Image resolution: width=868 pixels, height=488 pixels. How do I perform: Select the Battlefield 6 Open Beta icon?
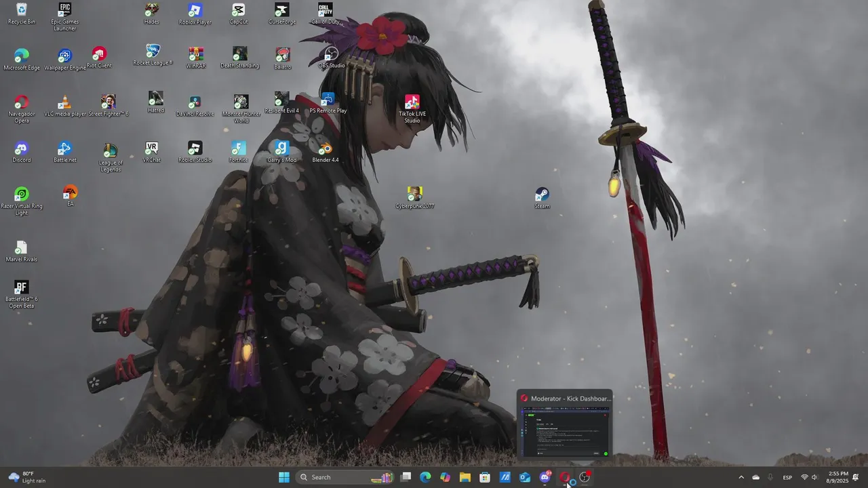[x=22, y=294]
